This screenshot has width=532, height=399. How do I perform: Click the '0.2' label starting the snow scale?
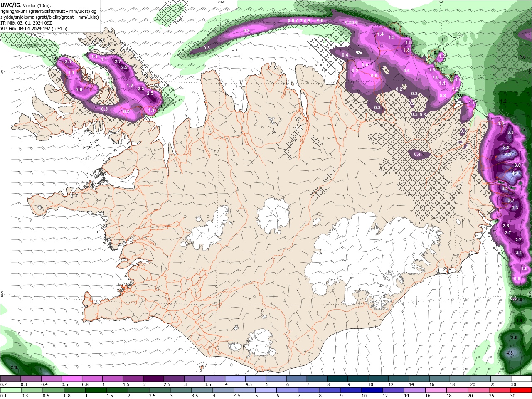tap(3, 384)
